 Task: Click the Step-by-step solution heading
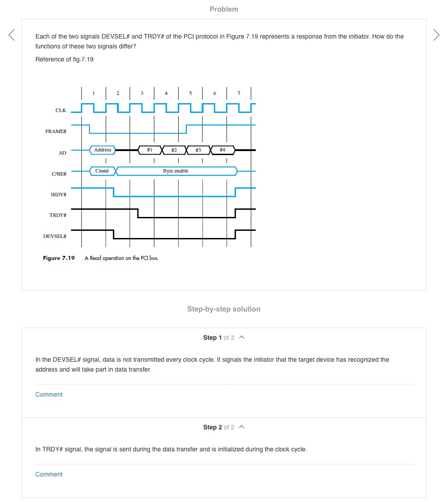[x=224, y=309]
